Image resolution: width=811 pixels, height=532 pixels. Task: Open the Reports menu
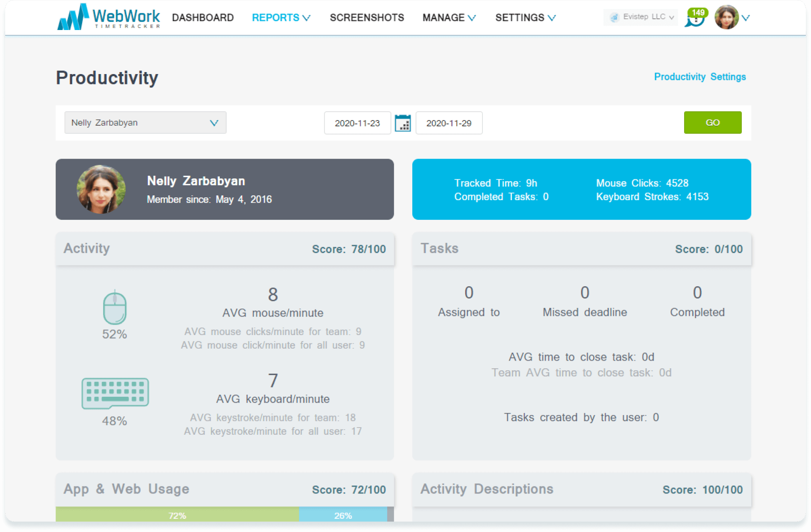(281, 18)
